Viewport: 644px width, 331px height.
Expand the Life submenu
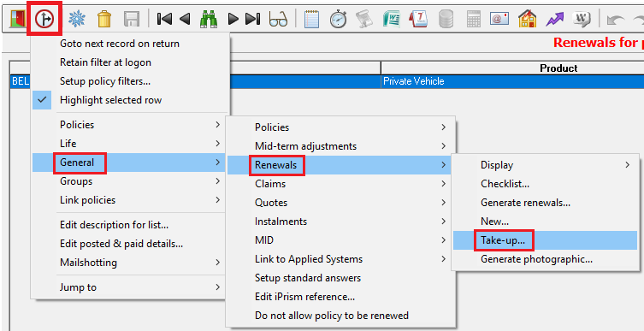pyautogui.click(x=130, y=144)
